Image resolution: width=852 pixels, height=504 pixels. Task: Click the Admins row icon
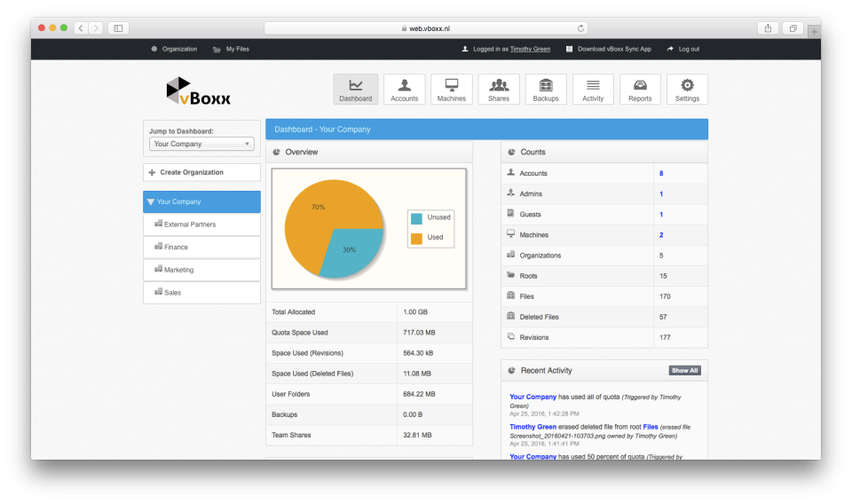pyautogui.click(x=511, y=193)
